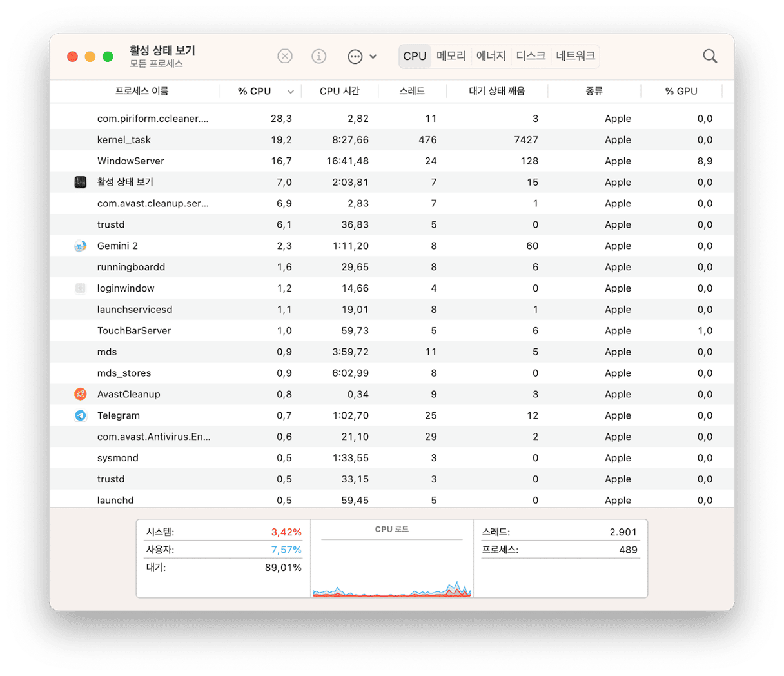Open the ellipsis more-actions menu
The width and height of the screenshot is (784, 676).
pyautogui.click(x=362, y=56)
